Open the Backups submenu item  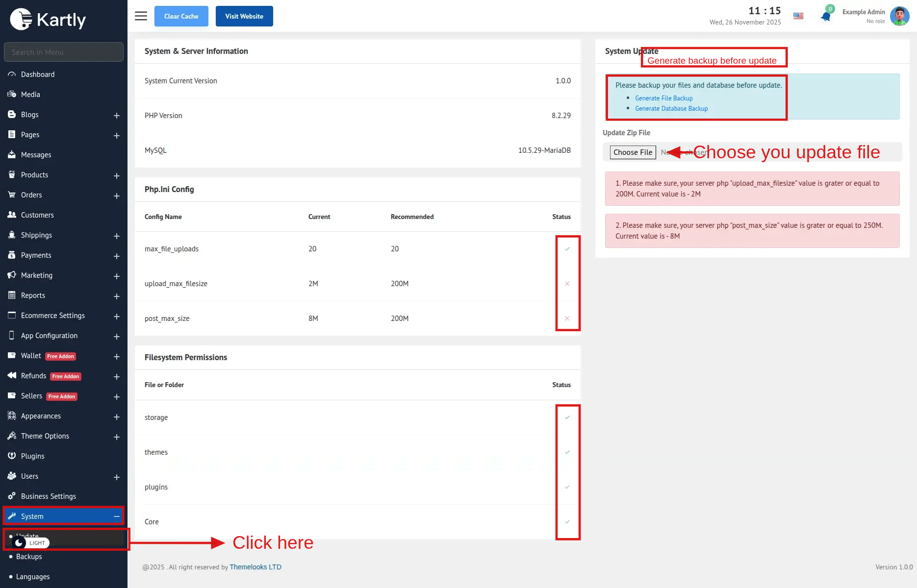pos(29,557)
